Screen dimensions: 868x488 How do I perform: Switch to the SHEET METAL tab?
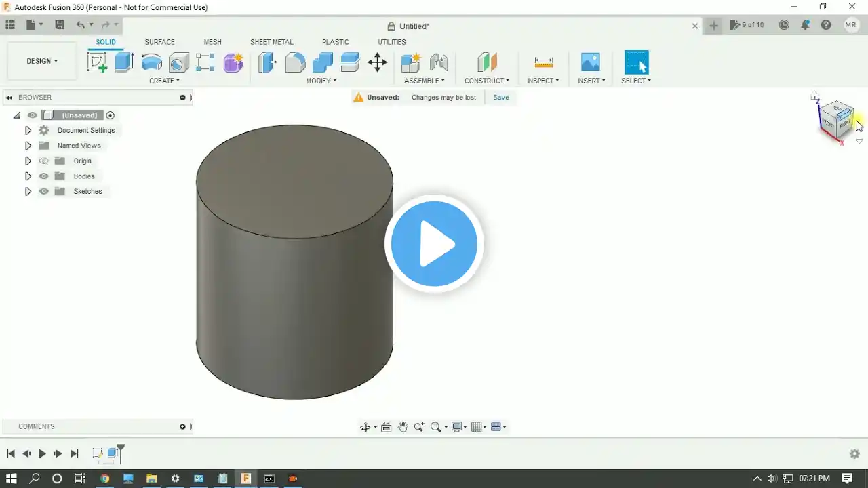point(271,42)
